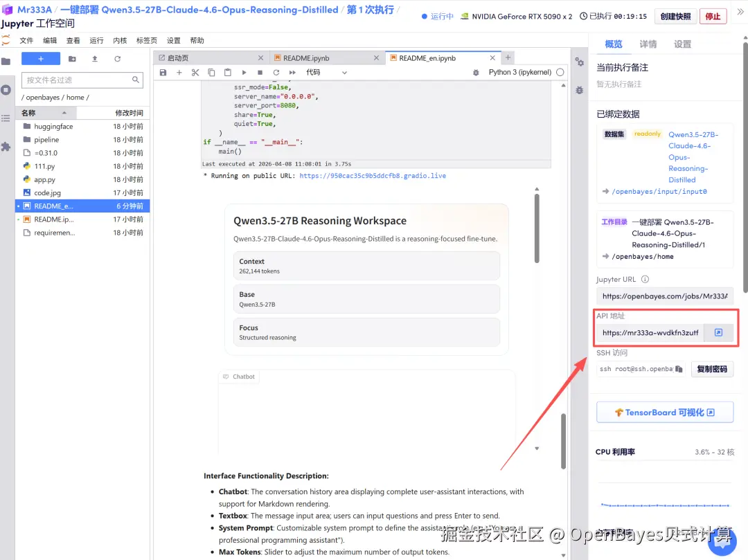Switch to the 设置 tab in right panel
The image size is (748, 560).
point(682,44)
